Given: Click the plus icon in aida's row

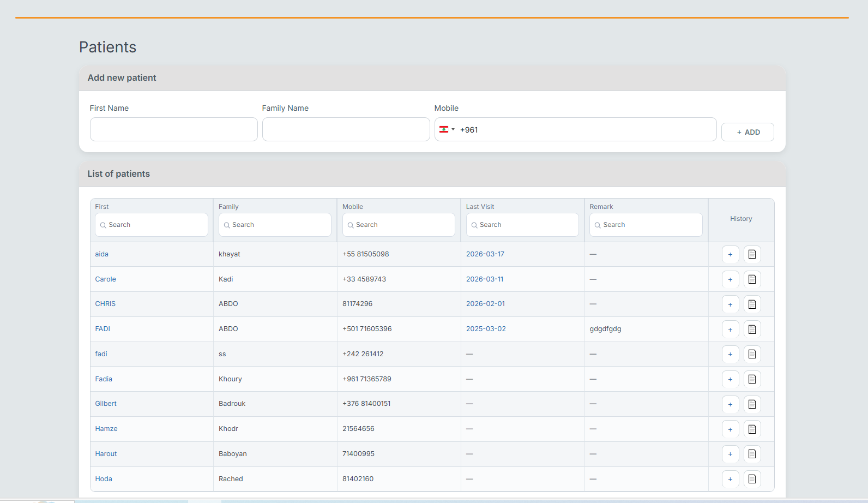Looking at the screenshot, I should point(730,254).
